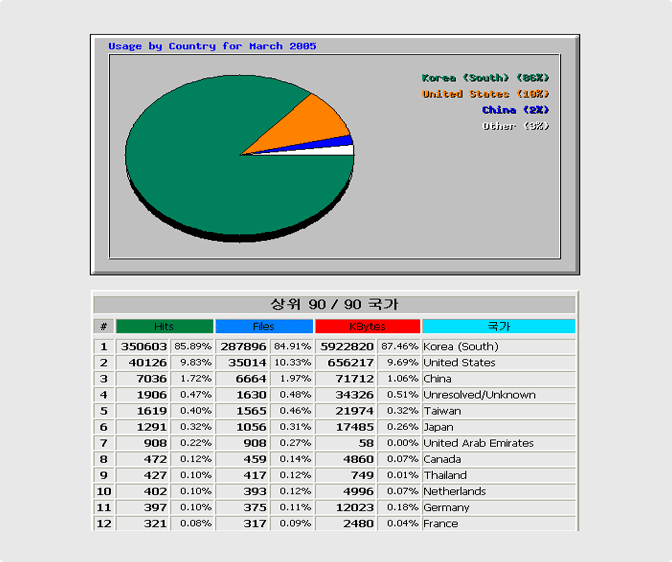Click the red KBytes column header
Viewport: 672px width, 562px height.
(367, 327)
